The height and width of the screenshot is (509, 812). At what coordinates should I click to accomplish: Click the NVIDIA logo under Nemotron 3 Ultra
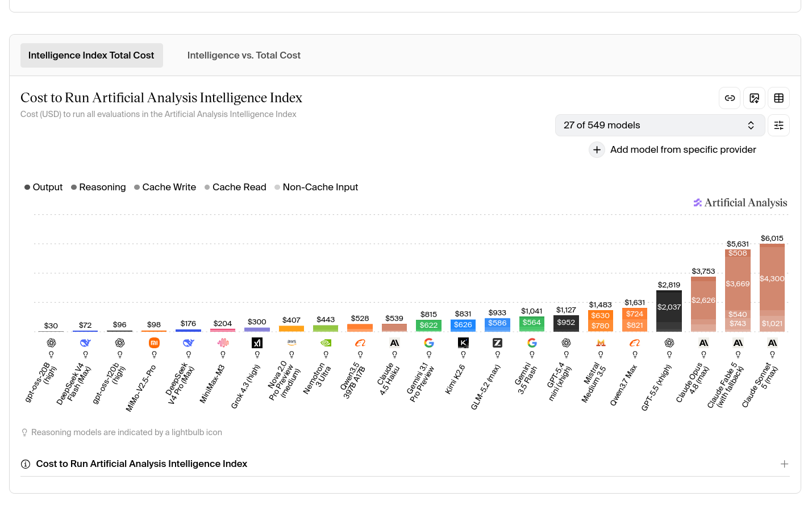pyautogui.click(x=326, y=343)
